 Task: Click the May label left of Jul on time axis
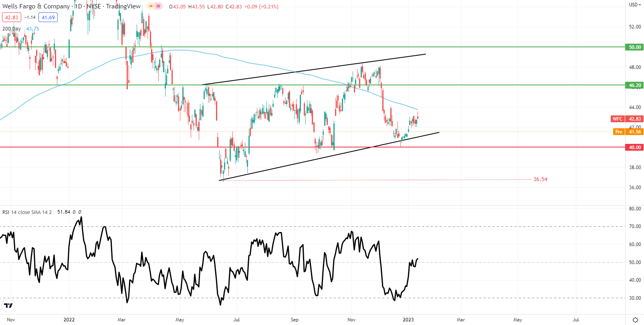[180, 320]
